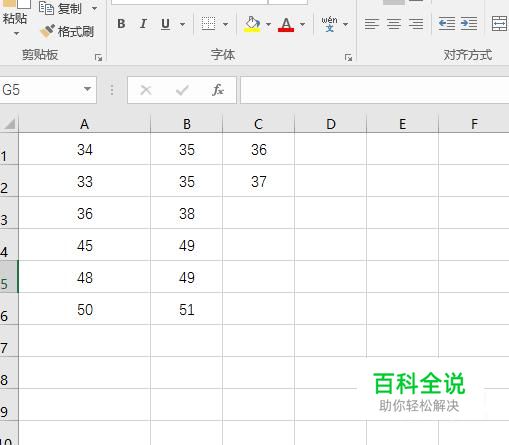Select column E header

pos(403,124)
